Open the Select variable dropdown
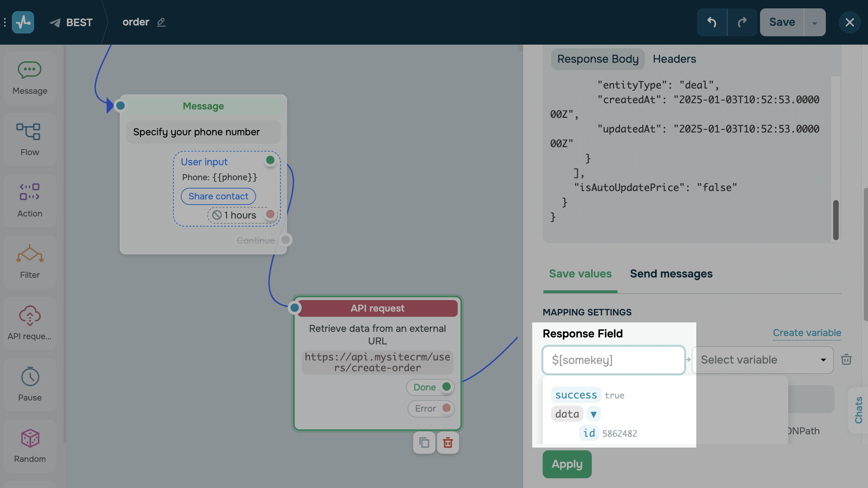This screenshot has height=488, width=868. tap(762, 360)
